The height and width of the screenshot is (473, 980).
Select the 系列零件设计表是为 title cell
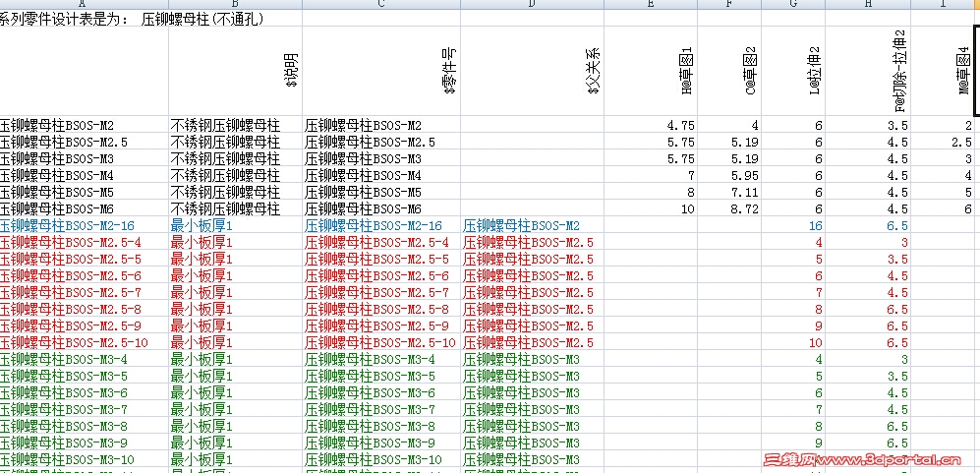pos(84,19)
